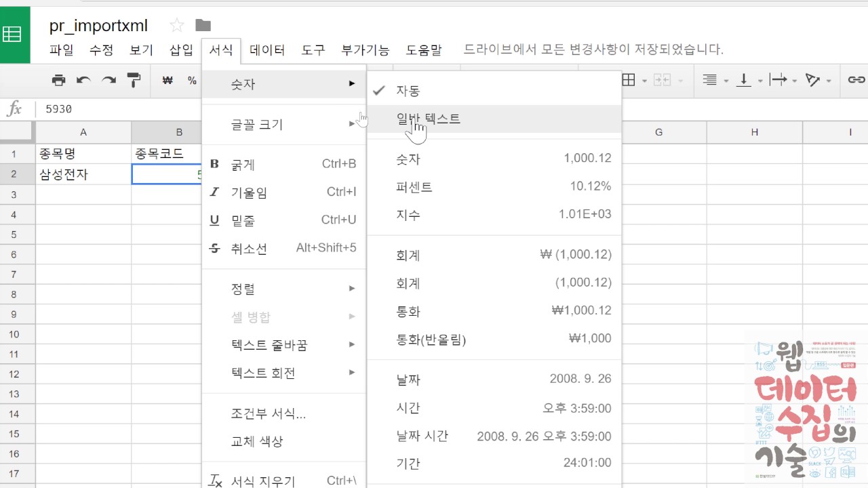
Task: Click the vertical align icon
Action: click(744, 80)
